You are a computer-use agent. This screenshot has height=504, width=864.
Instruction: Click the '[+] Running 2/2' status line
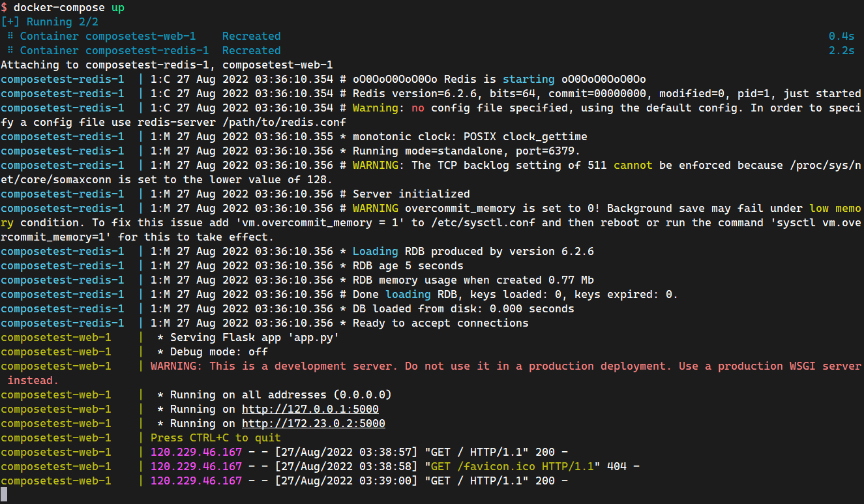50,22
